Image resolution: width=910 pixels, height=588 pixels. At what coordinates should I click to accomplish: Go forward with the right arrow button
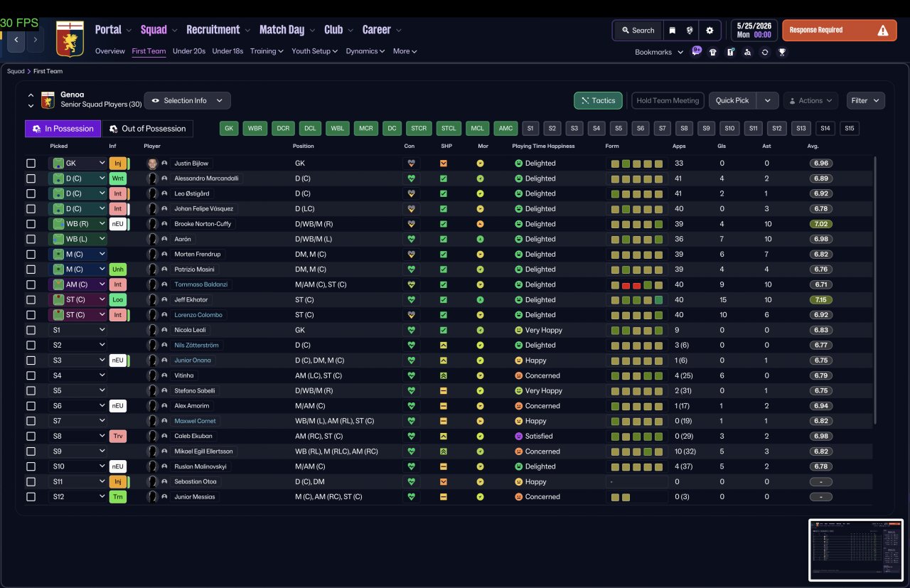click(35, 40)
